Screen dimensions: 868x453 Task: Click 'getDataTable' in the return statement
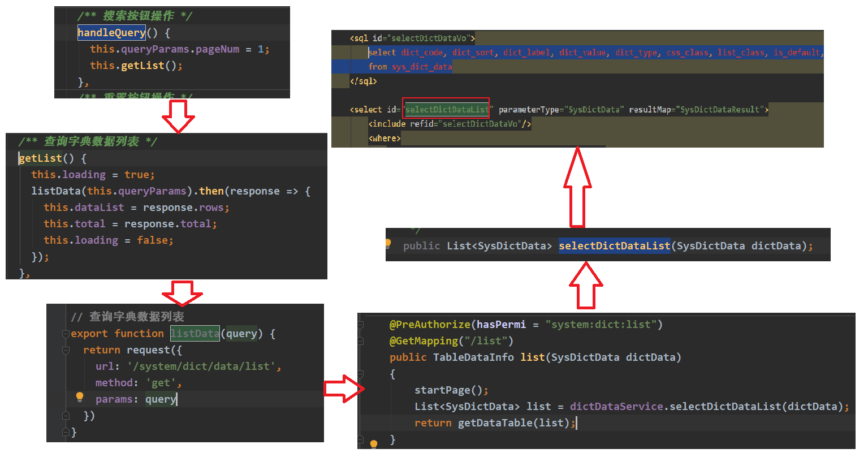[x=495, y=423]
